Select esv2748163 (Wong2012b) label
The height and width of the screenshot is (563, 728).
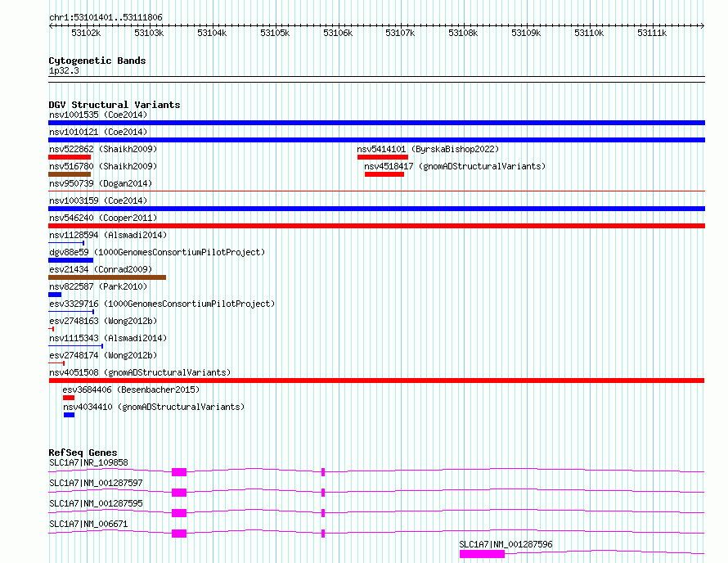click(x=103, y=321)
